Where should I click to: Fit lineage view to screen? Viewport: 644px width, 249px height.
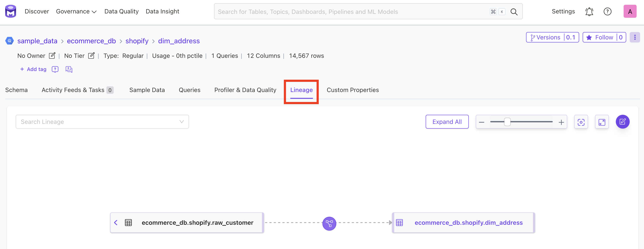[581, 122]
